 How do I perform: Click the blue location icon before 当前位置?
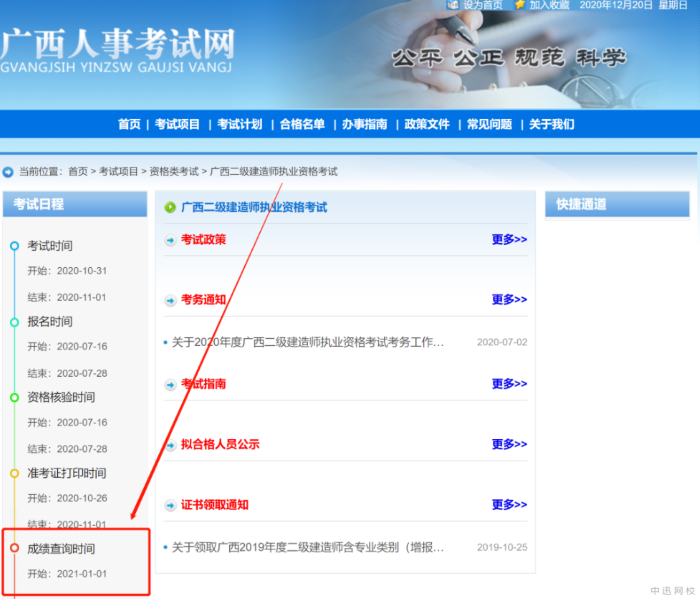(8, 172)
